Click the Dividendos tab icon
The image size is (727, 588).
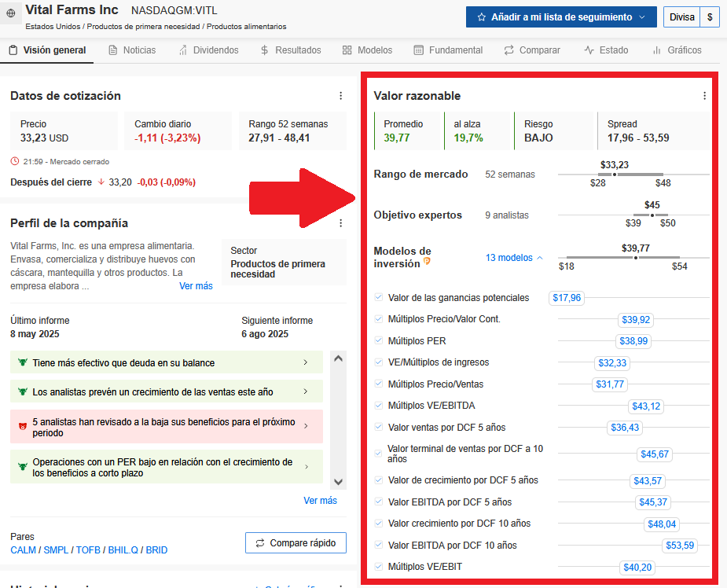point(183,50)
